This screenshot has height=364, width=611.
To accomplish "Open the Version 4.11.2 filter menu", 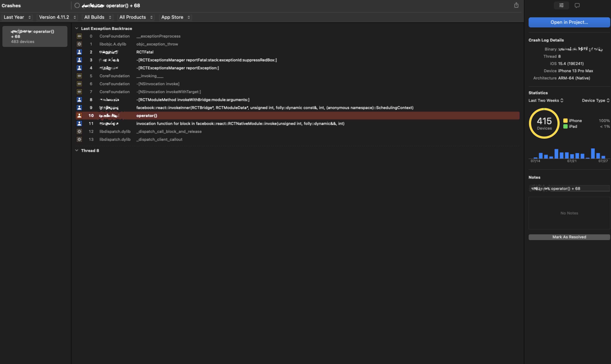I will (x=57, y=17).
